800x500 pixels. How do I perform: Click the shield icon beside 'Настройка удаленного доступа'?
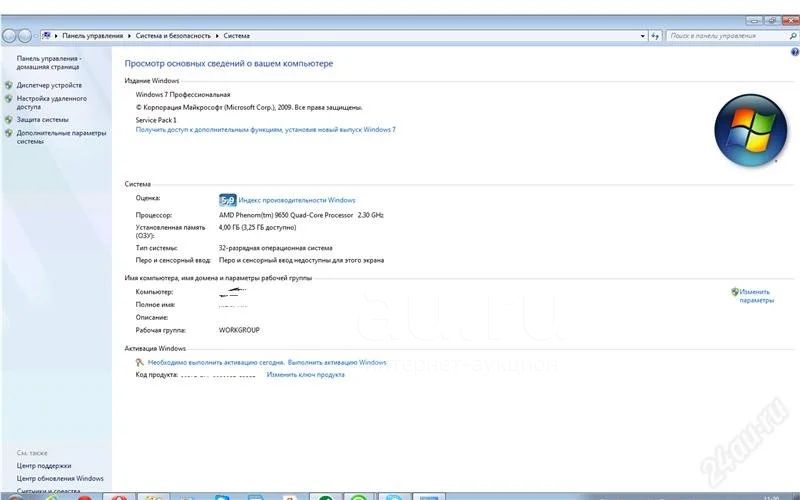click(9, 99)
